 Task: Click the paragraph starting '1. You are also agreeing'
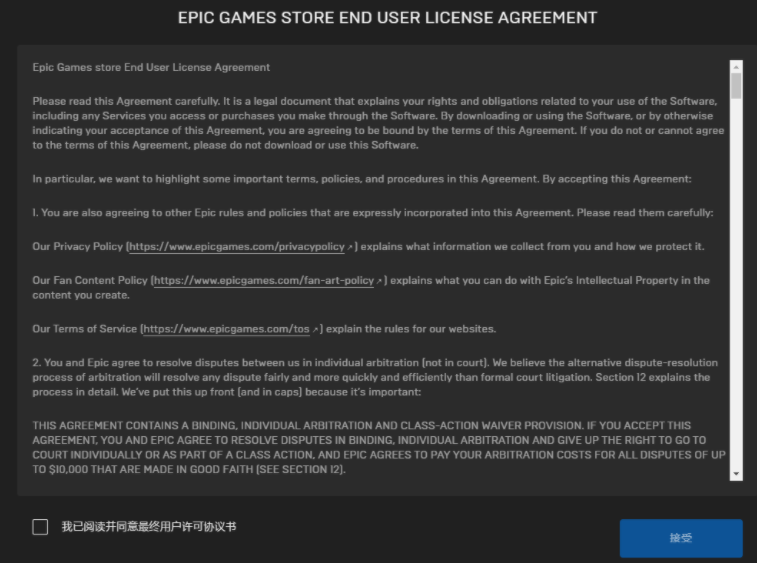pos(373,213)
